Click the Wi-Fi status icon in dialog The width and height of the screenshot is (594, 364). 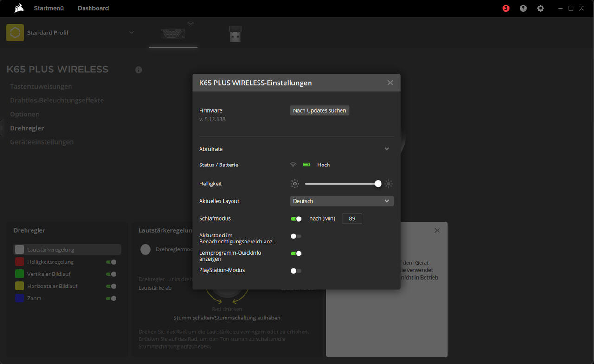tap(293, 165)
